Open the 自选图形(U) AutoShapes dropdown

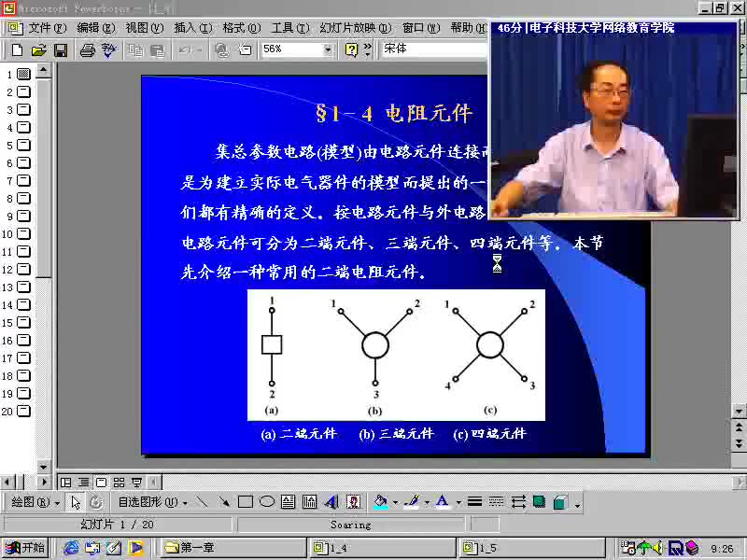pyautogui.click(x=152, y=502)
